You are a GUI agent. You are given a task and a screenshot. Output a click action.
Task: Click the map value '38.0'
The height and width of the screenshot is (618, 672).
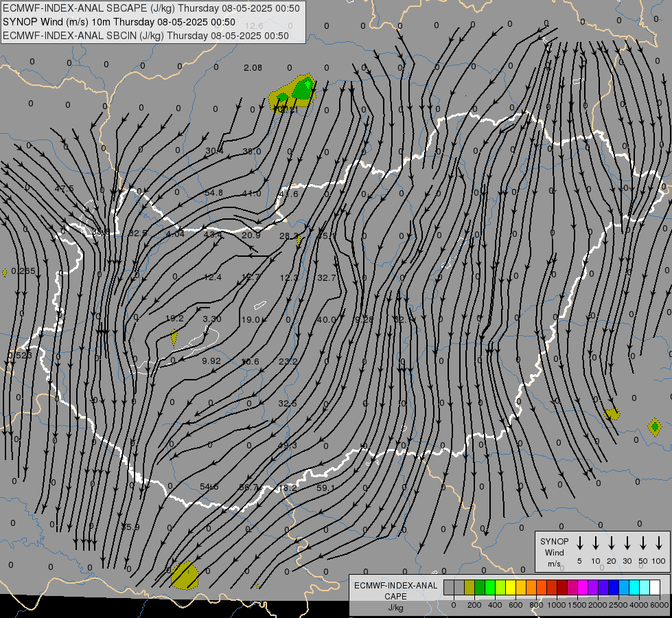pos(252,151)
